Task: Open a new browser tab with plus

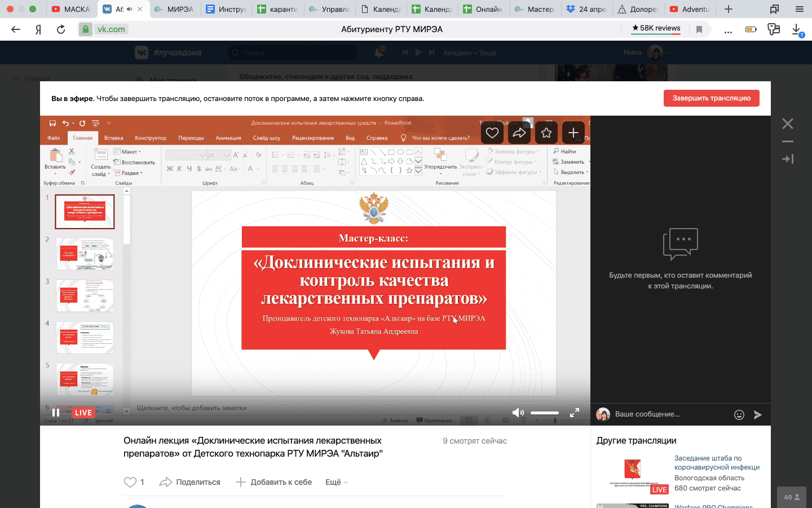Action: pos(729,9)
